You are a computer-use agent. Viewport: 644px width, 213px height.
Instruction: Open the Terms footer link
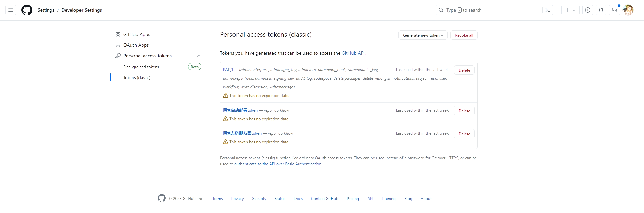pos(218,199)
